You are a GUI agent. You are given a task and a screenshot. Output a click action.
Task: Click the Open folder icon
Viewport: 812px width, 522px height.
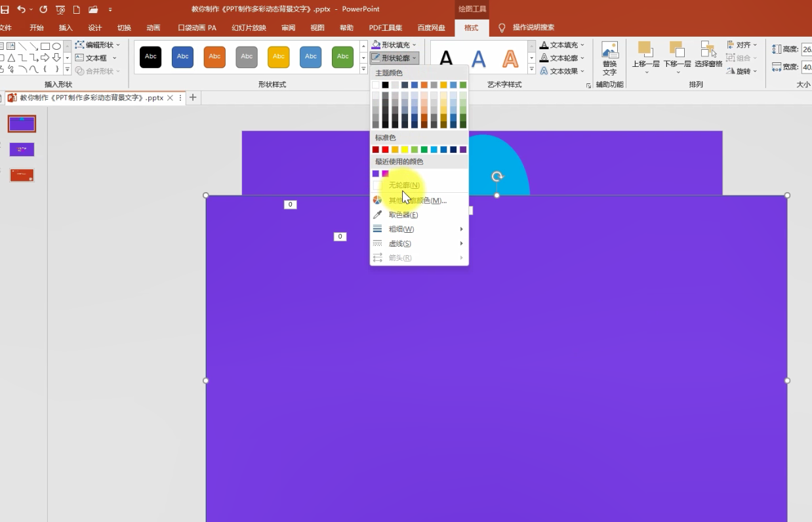tap(93, 9)
